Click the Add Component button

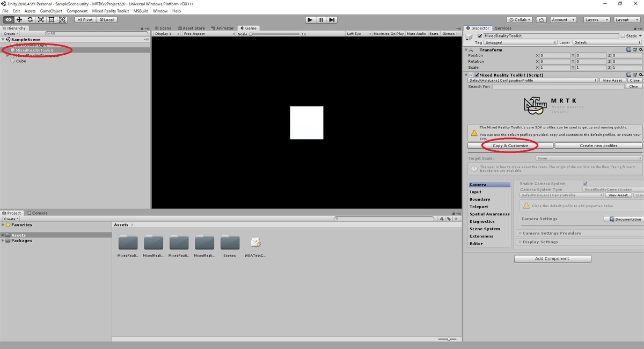click(553, 259)
